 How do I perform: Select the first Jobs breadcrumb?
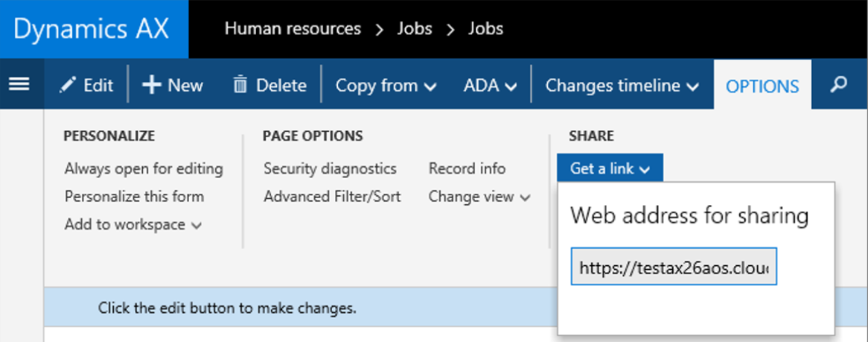click(x=414, y=29)
